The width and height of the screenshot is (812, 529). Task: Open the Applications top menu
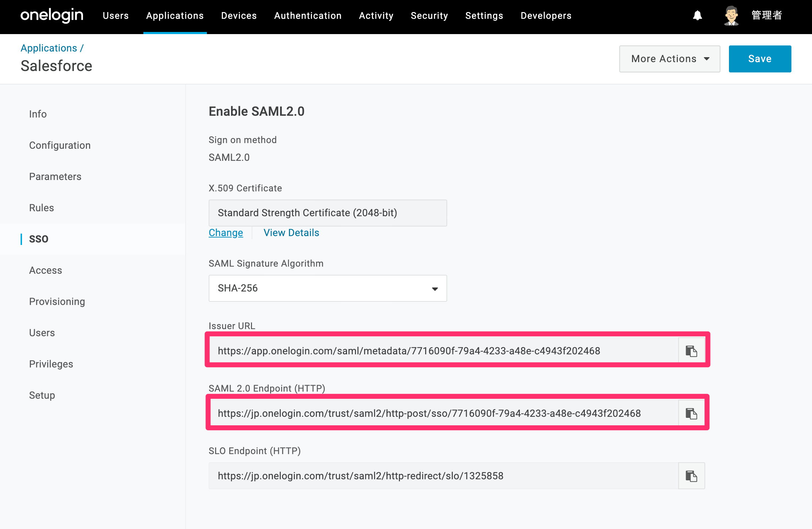[175, 16]
